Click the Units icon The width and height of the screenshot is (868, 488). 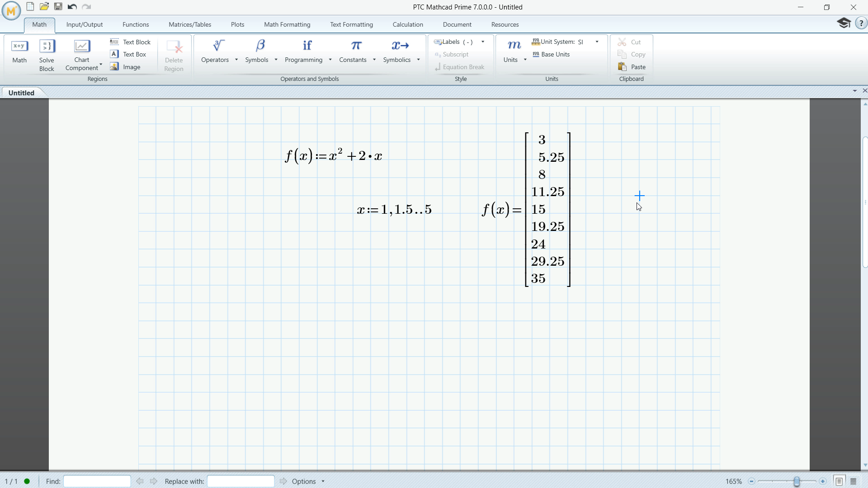[514, 46]
